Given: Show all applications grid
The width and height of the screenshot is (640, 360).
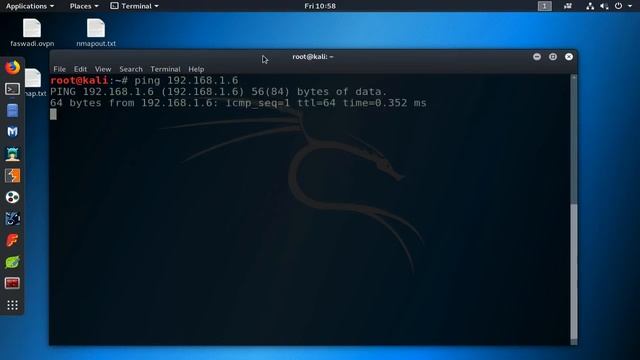Looking at the screenshot, I should (12, 305).
